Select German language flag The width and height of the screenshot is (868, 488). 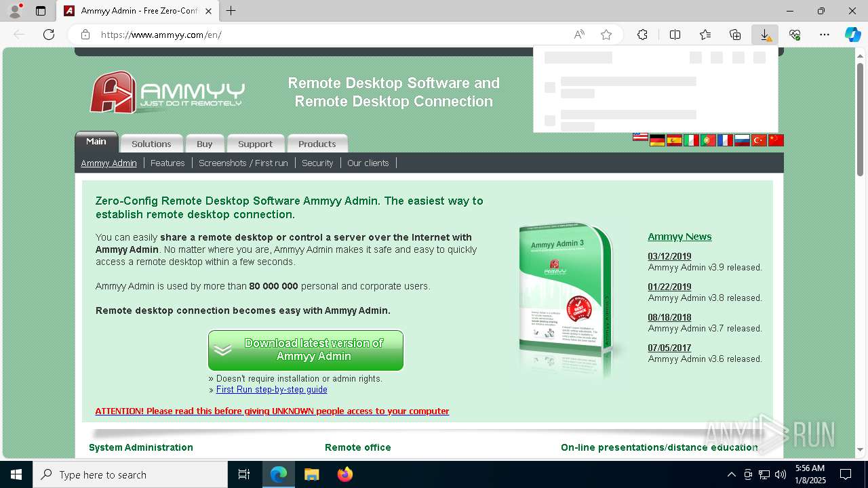(657, 140)
